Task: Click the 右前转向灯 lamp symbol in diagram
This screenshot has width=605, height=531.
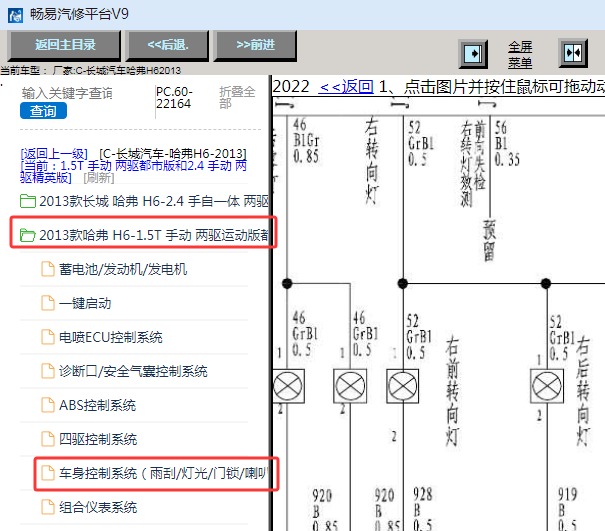Action: coord(402,386)
